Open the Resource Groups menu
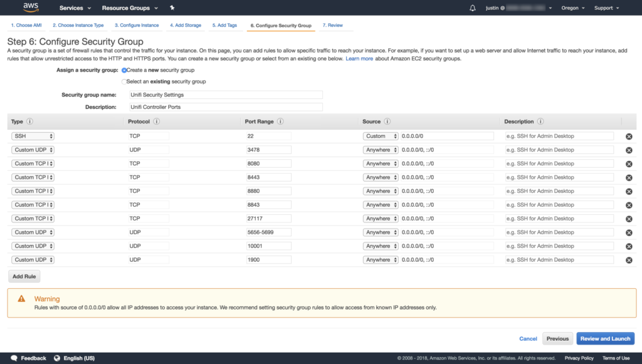642x364 pixels. (x=130, y=8)
